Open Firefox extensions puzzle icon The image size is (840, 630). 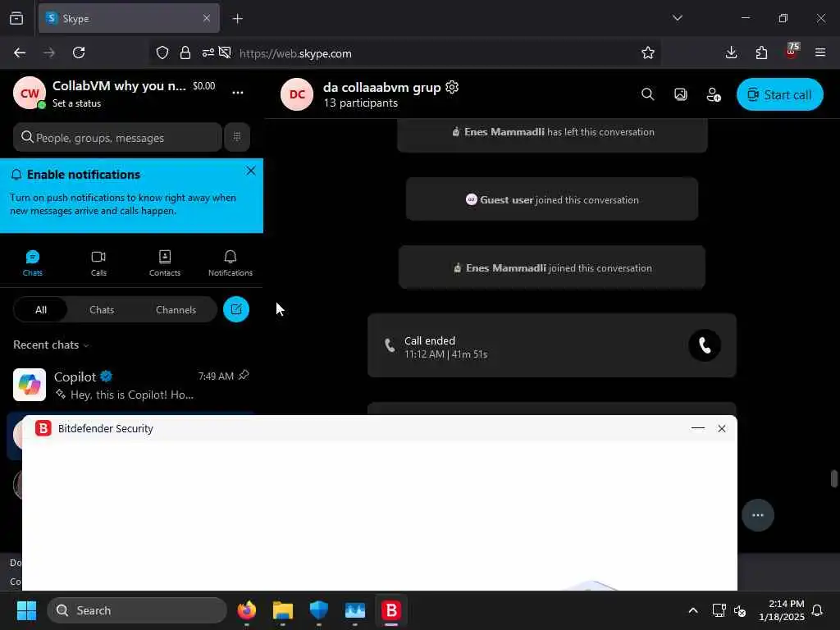[761, 52]
